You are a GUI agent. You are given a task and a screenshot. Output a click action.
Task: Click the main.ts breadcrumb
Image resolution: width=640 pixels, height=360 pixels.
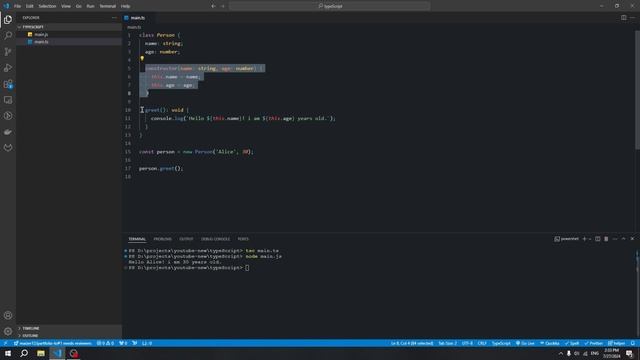pyautogui.click(x=134, y=27)
